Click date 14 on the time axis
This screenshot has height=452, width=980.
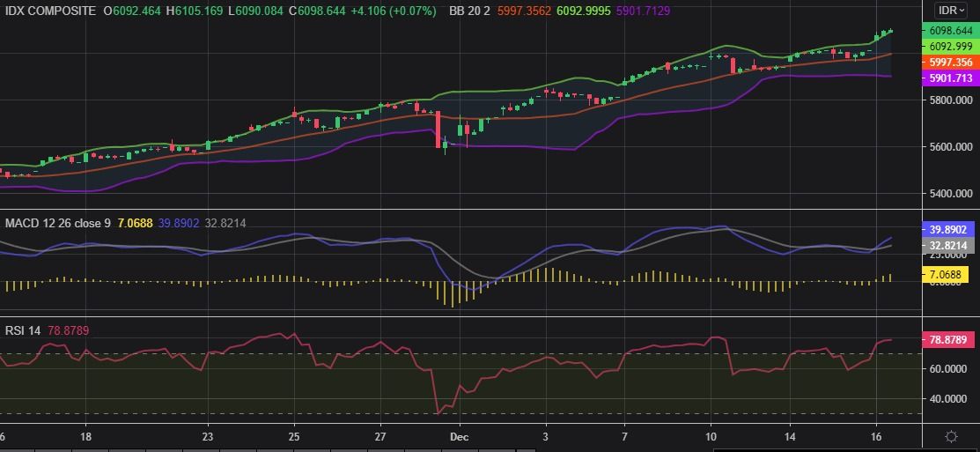pyautogui.click(x=790, y=436)
